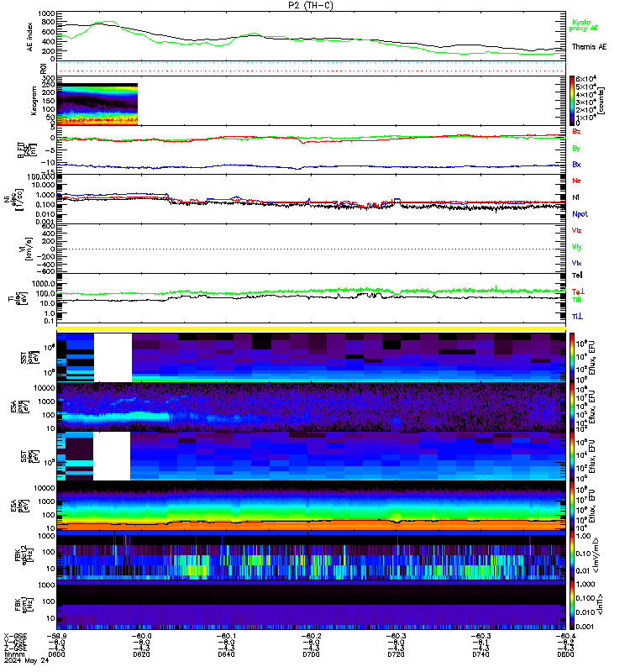
Task: Click the FBK electric field mV/m color bar
Action: (x=572, y=555)
